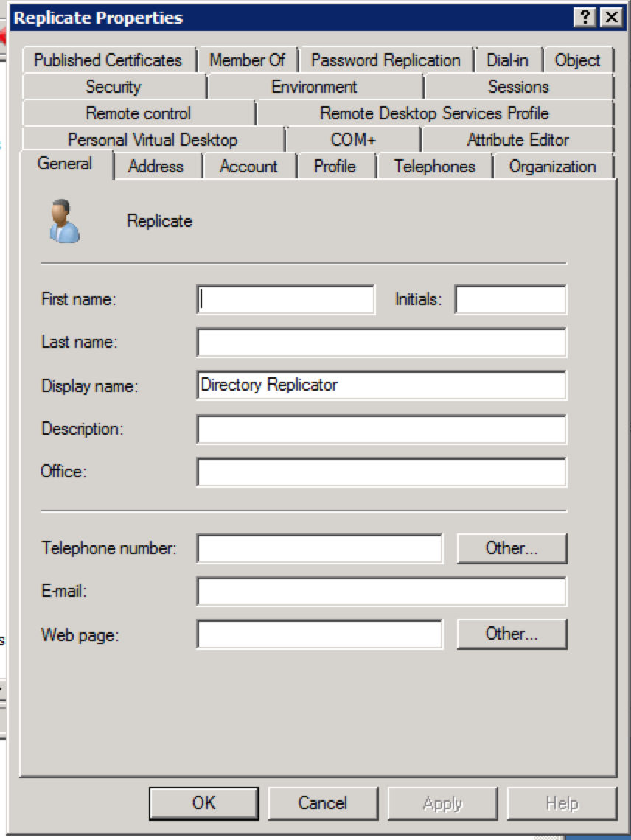Open the Telephones tab
Screen dimensions: 631x840
[x=433, y=167]
